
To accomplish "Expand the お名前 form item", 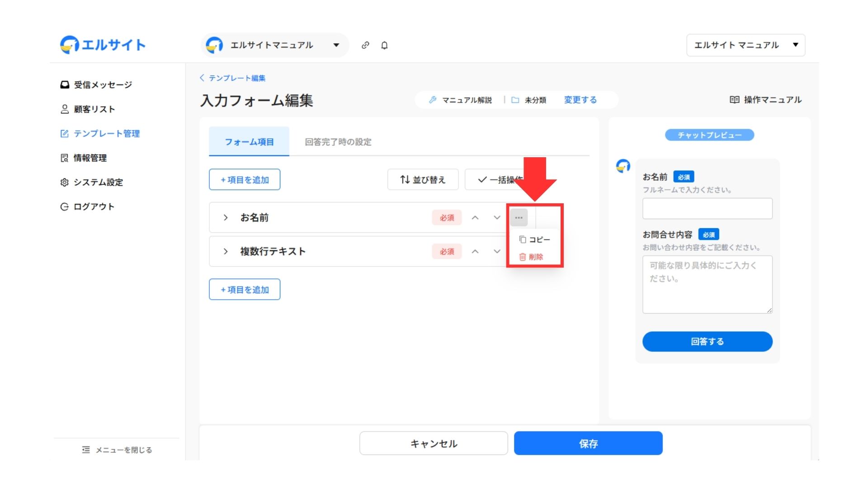I will (226, 218).
